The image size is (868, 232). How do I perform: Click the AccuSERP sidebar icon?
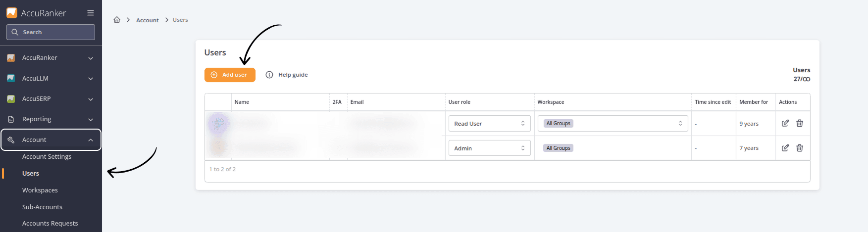11,99
